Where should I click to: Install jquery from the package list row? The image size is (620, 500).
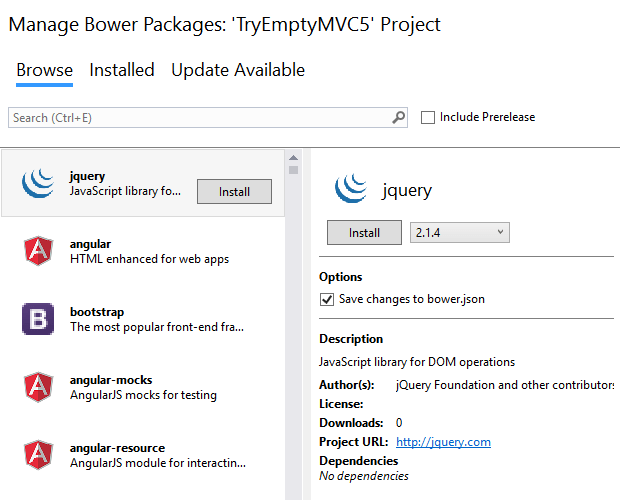coord(234,192)
